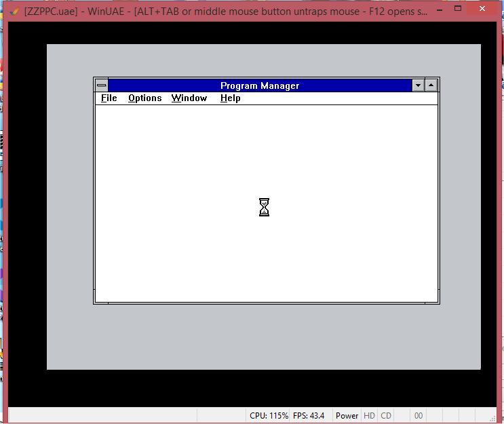This screenshot has height=424, width=504.
Task: Open the Window menu in Program Manager
Action: [189, 98]
